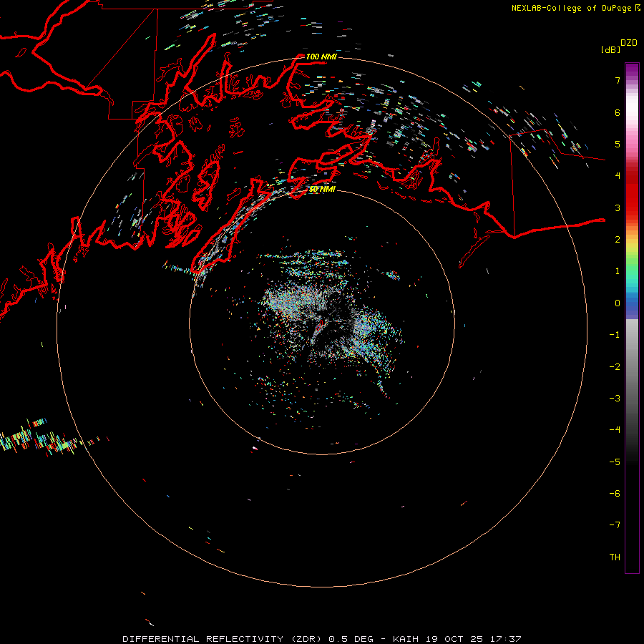644x644 pixels.
Task: Click the -7 value on color scale
Action: coord(615,525)
